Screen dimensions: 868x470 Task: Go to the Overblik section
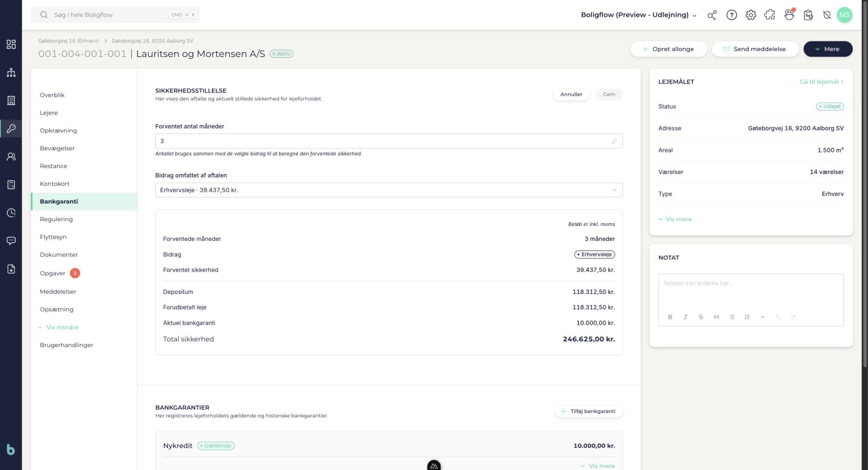click(x=52, y=95)
